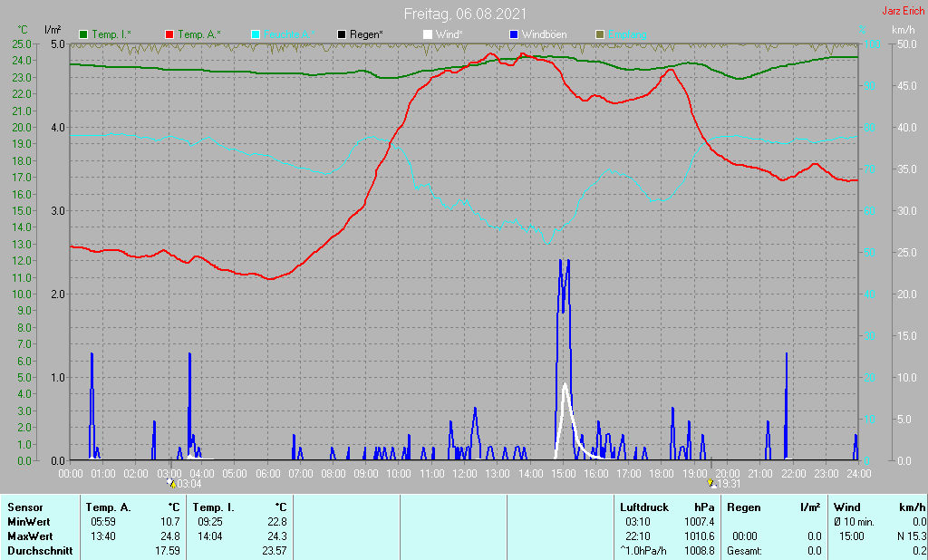Click the 'Regen' column header in table
The width and height of the screenshot is (928, 560).
[x=743, y=507]
